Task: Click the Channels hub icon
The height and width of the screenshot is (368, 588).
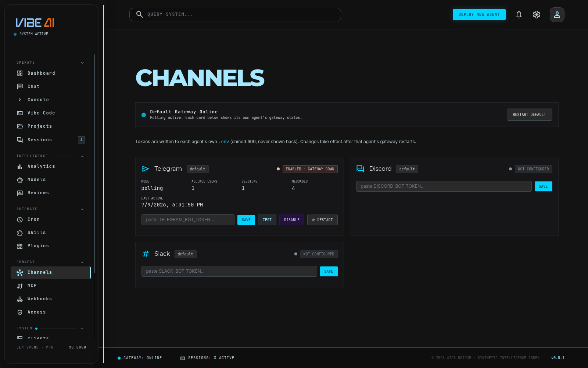Action: point(20,272)
